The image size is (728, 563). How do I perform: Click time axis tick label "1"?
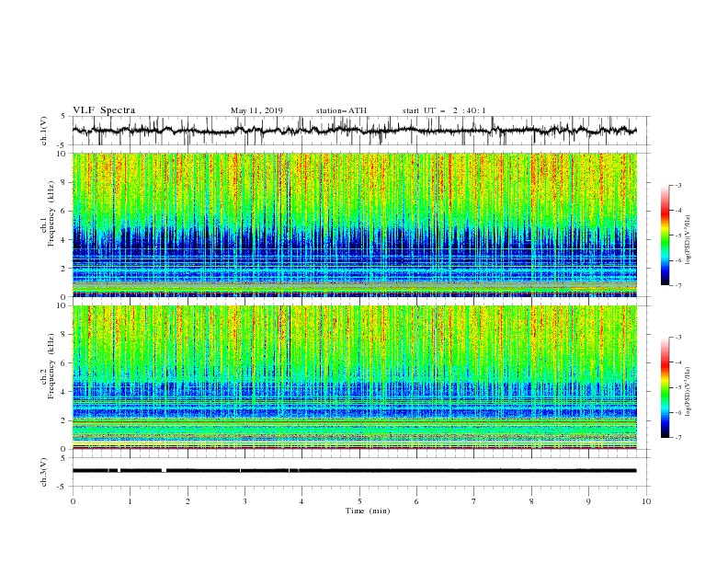pos(130,501)
